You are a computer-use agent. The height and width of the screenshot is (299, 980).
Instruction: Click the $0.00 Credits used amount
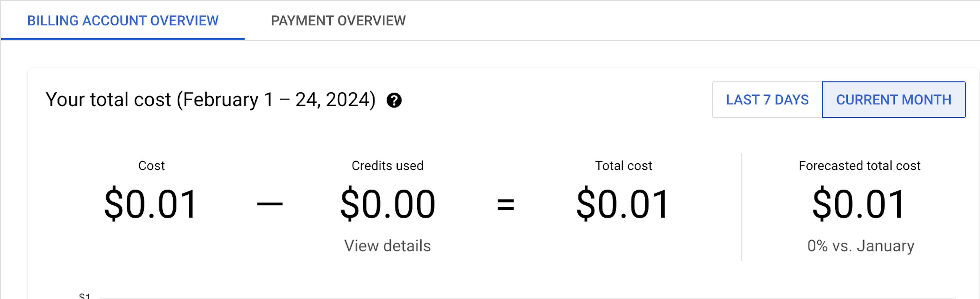(x=387, y=204)
